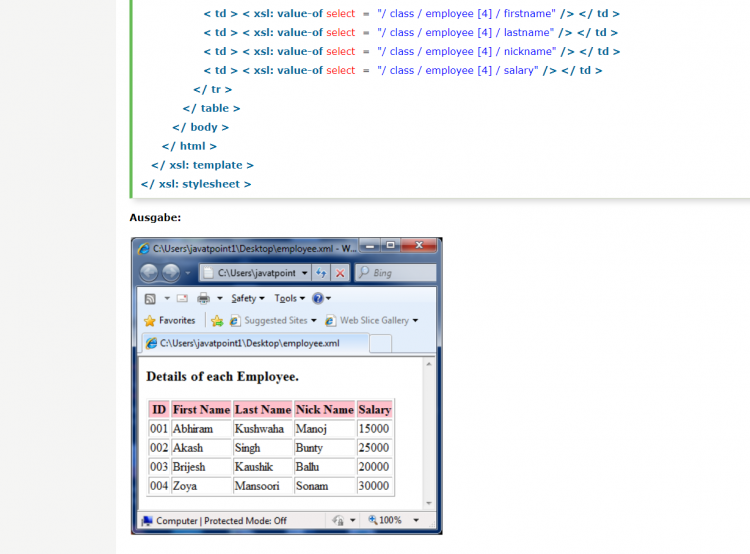Minimize the IE window
This screenshot has width=750, height=554.
[x=370, y=245]
